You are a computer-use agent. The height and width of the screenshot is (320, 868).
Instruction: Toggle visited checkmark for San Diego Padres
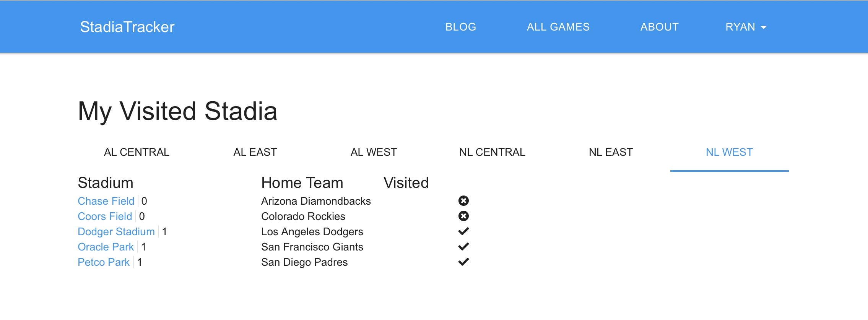463,262
